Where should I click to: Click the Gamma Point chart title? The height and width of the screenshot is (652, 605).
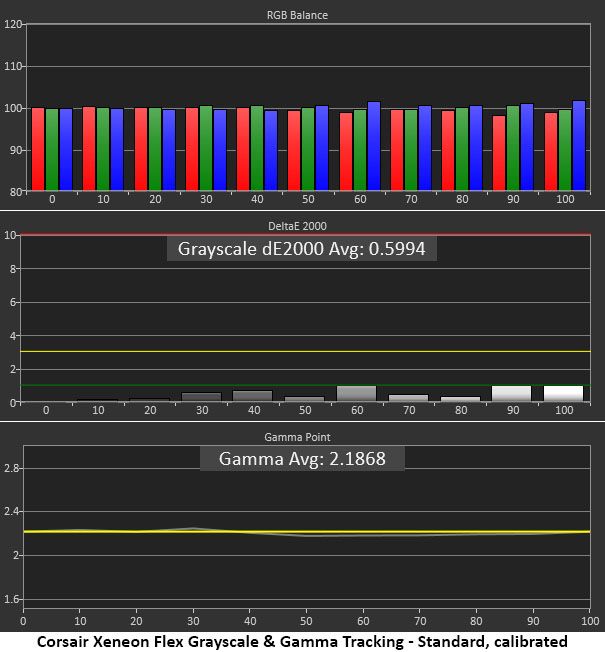tap(297, 437)
